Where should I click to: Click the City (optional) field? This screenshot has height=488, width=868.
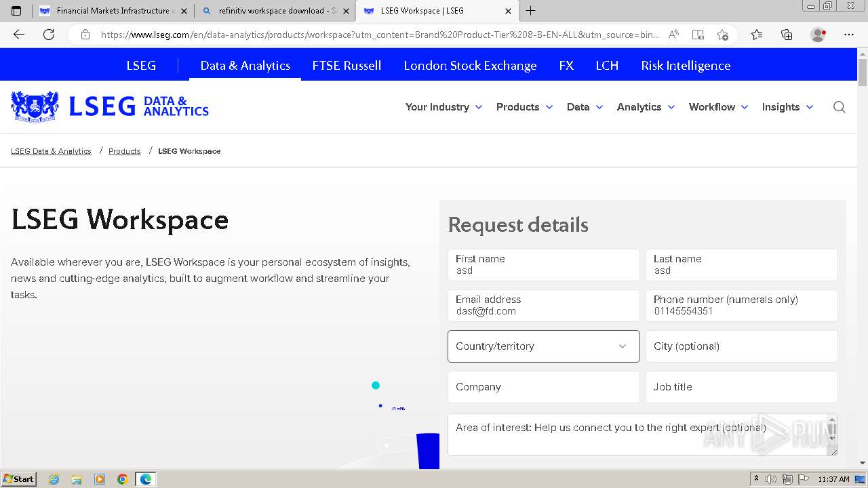click(741, 346)
